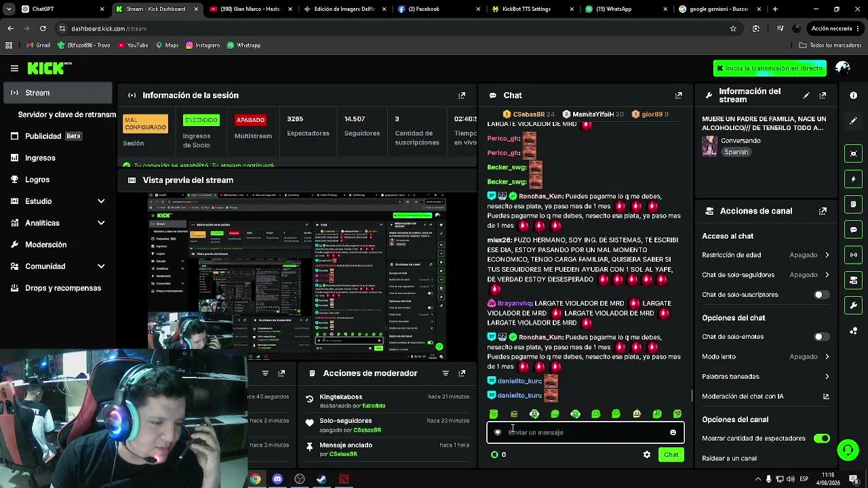
Task: Click the Enviar un mensaje input field
Action: [x=585, y=432]
